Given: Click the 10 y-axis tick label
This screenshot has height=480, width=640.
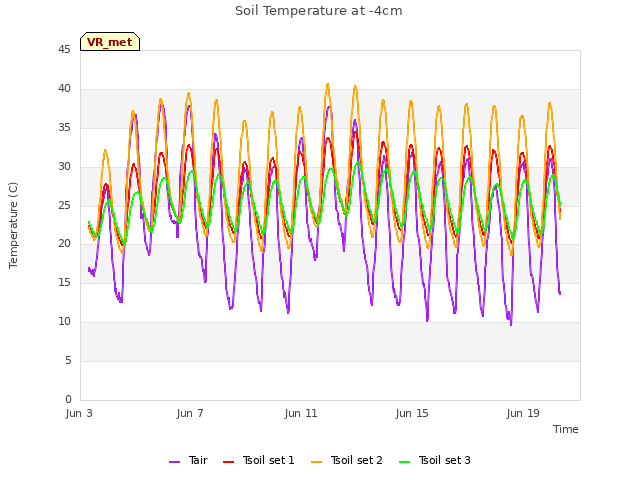Looking at the screenshot, I should click(64, 322).
